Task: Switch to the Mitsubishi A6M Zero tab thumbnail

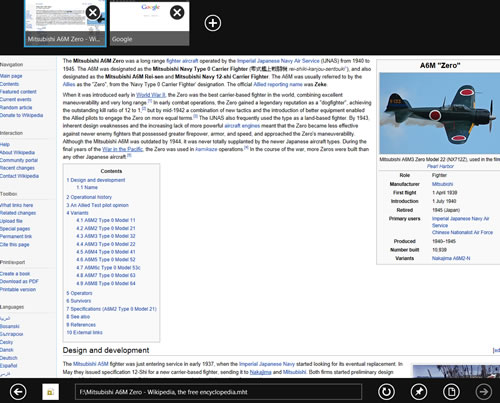Action: [x=65, y=23]
